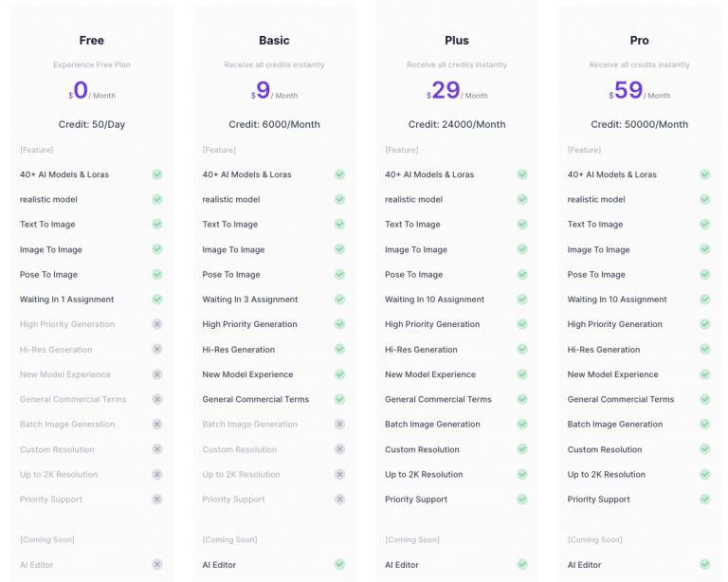Click "Credit: 50/Day" in Free plan
This screenshot has height=582, width=728.
[x=92, y=125]
